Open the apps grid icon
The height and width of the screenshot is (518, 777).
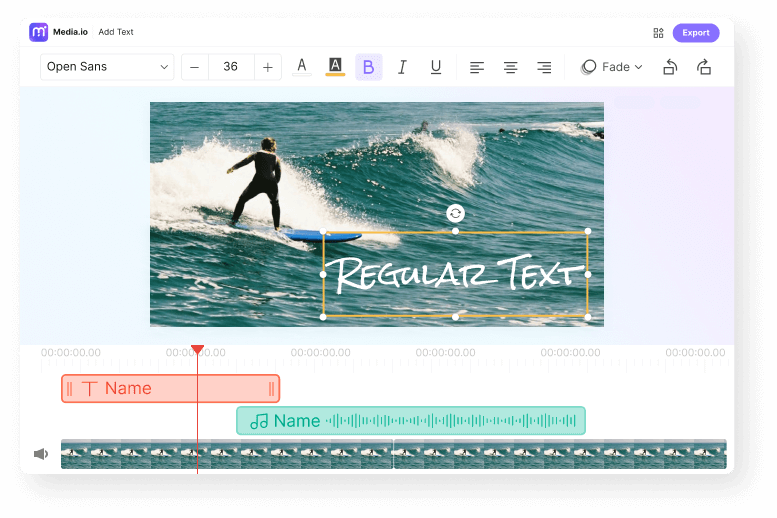tap(658, 33)
